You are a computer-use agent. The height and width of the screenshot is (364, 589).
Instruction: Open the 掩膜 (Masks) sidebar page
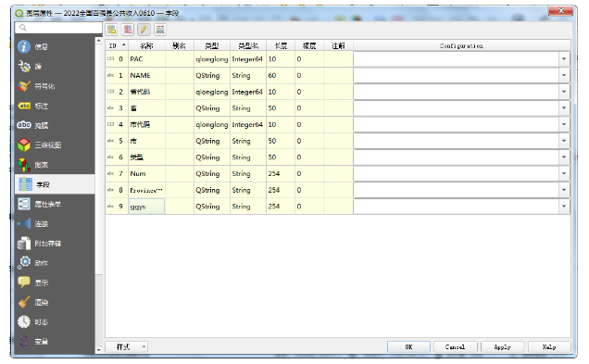[55, 125]
